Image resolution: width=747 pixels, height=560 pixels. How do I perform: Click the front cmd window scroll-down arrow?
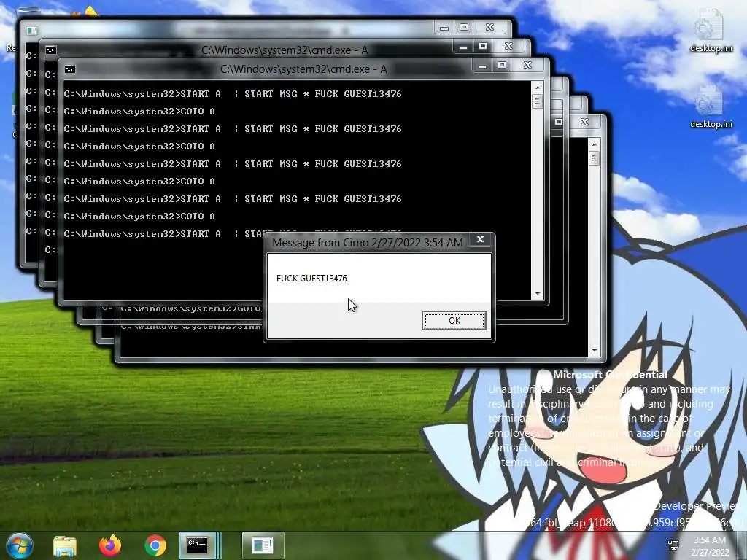(538, 294)
